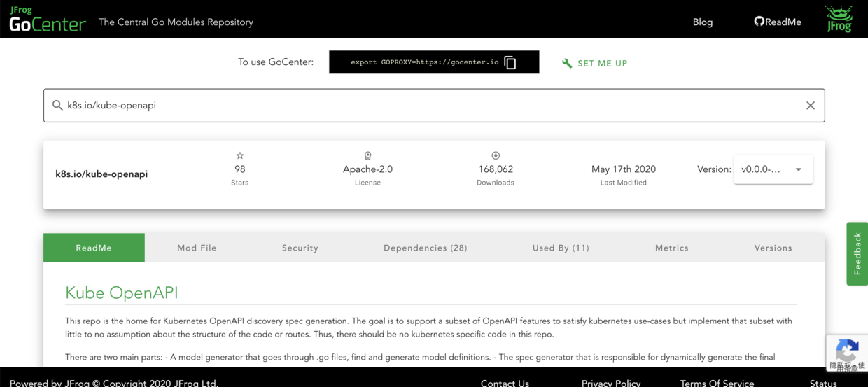The height and width of the screenshot is (387, 868).
Task: Open the Blog link
Action: click(703, 22)
